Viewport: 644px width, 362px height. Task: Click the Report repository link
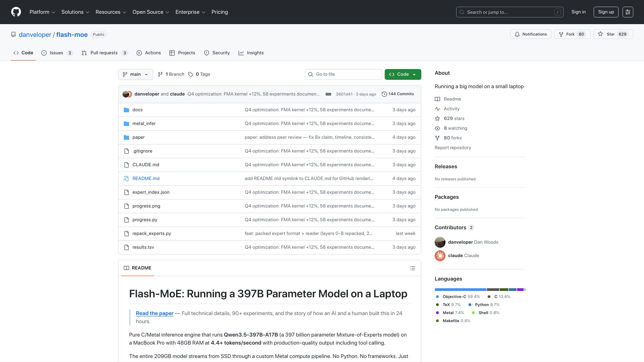click(453, 148)
